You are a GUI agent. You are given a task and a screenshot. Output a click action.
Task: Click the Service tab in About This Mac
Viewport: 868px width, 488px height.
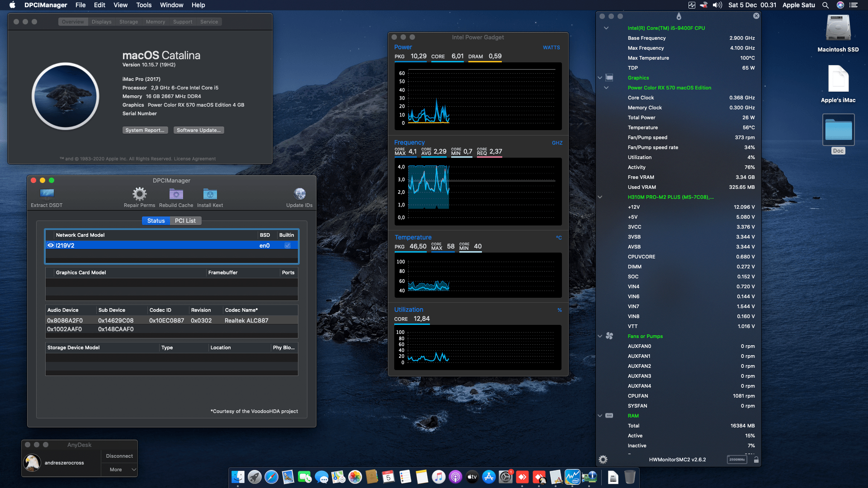[x=209, y=22]
